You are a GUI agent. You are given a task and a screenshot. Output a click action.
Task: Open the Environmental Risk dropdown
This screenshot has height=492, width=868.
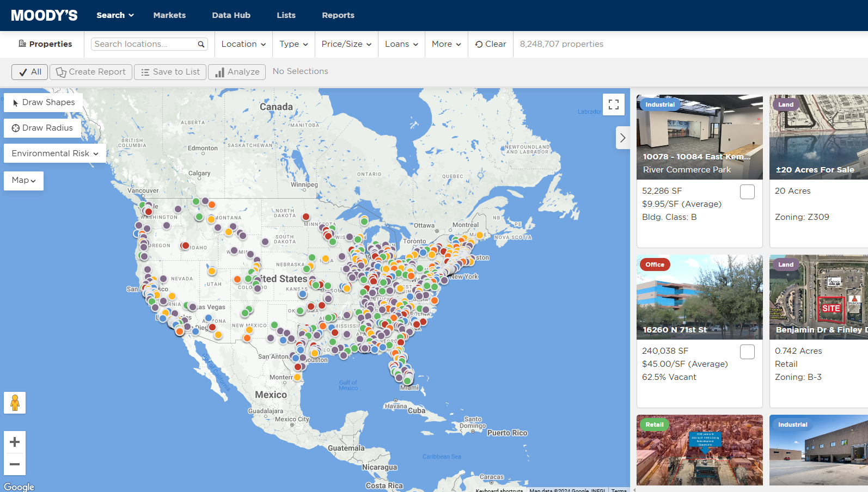tap(55, 153)
